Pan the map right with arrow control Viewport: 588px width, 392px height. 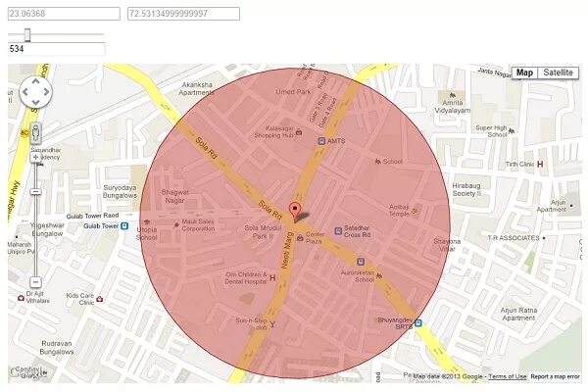coord(46,92)
